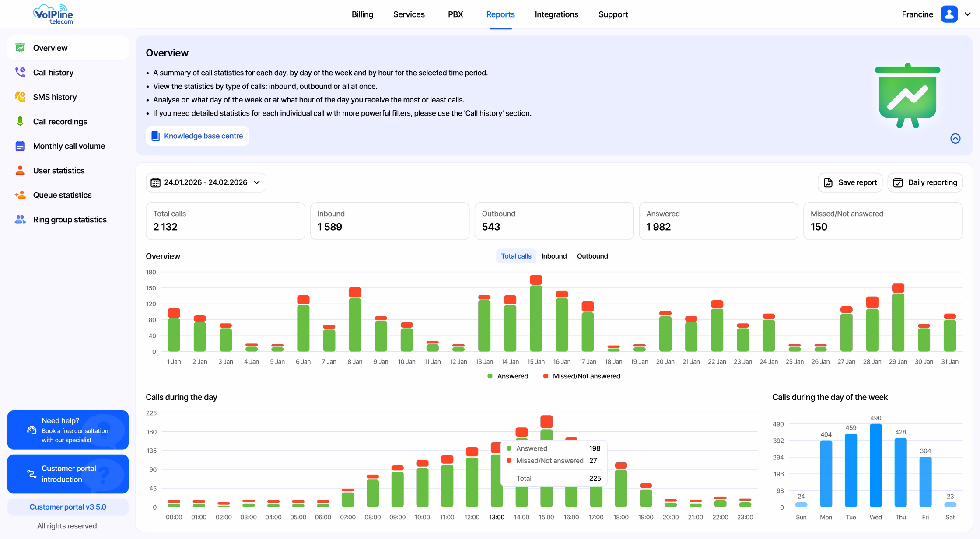Switch chart to Inbound tab

[x=554, y=256]
